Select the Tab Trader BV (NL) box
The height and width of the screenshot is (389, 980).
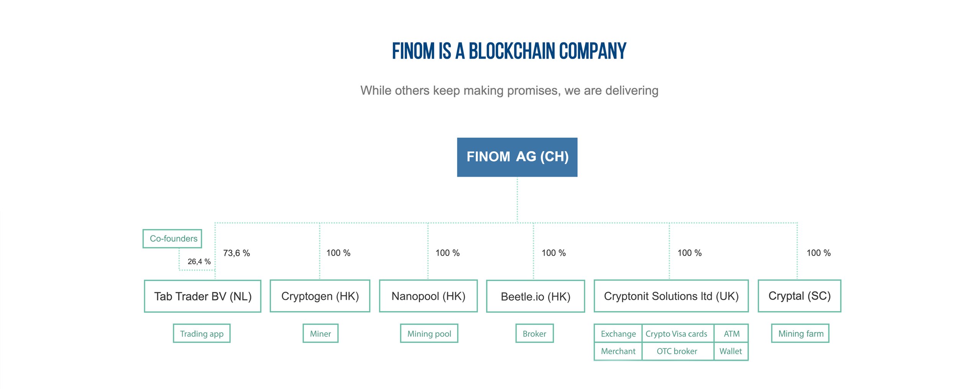click(203, 296)
